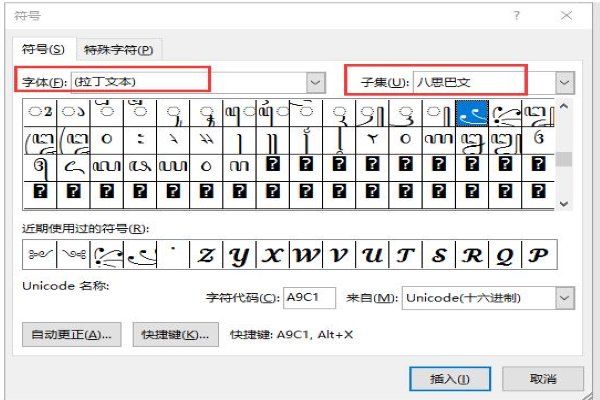This screenshot has width=600, height=400.
Task: Select the second recent flourish symbol
Action: pos(73,255)
